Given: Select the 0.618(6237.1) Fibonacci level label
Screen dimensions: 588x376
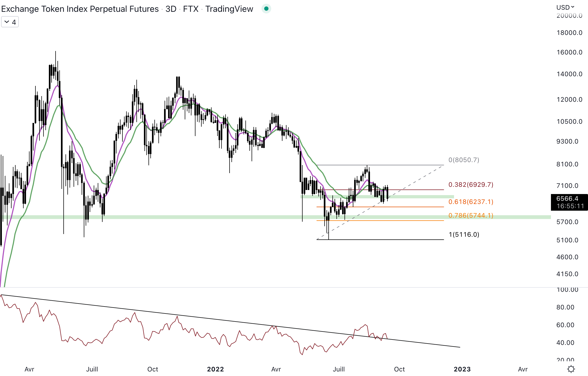Looking at the screenshot, I should pyautogui.click(x=471, y=202).
